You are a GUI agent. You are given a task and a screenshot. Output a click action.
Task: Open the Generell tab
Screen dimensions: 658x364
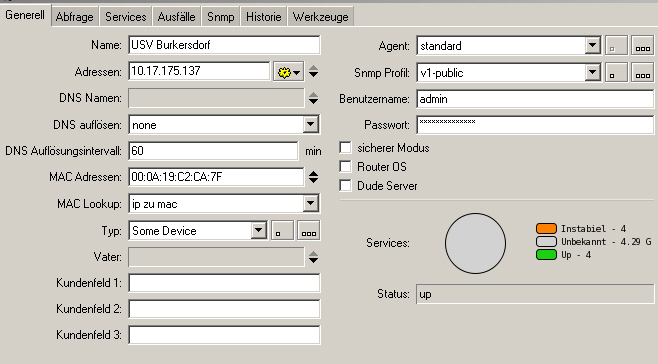(25, 15)
